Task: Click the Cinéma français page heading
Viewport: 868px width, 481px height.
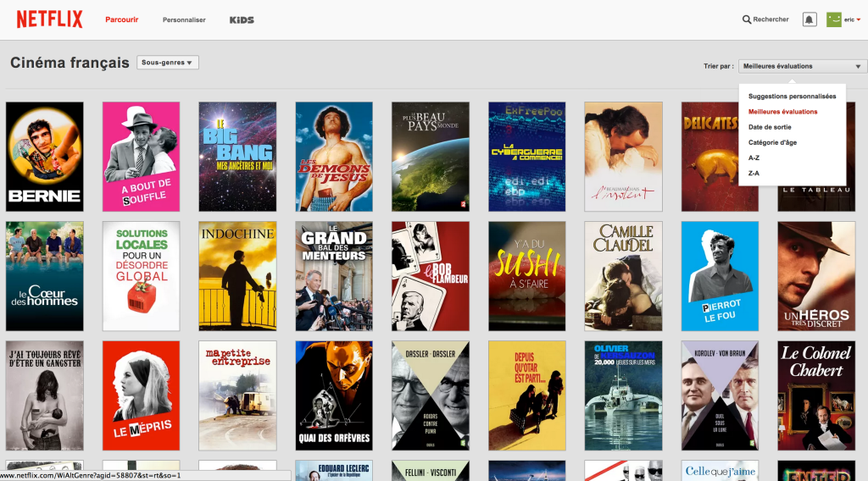Action: [x=70, y=63]
